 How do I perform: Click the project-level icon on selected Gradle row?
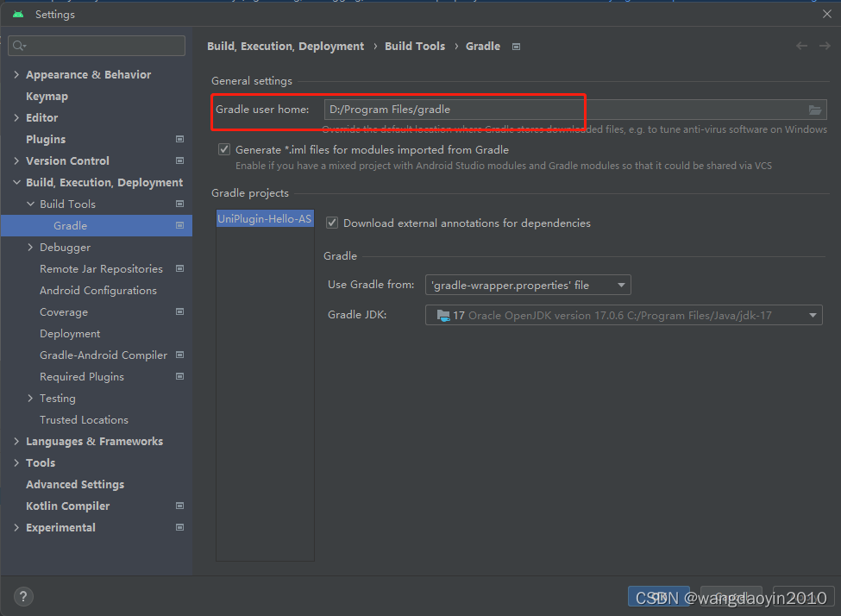179,225
